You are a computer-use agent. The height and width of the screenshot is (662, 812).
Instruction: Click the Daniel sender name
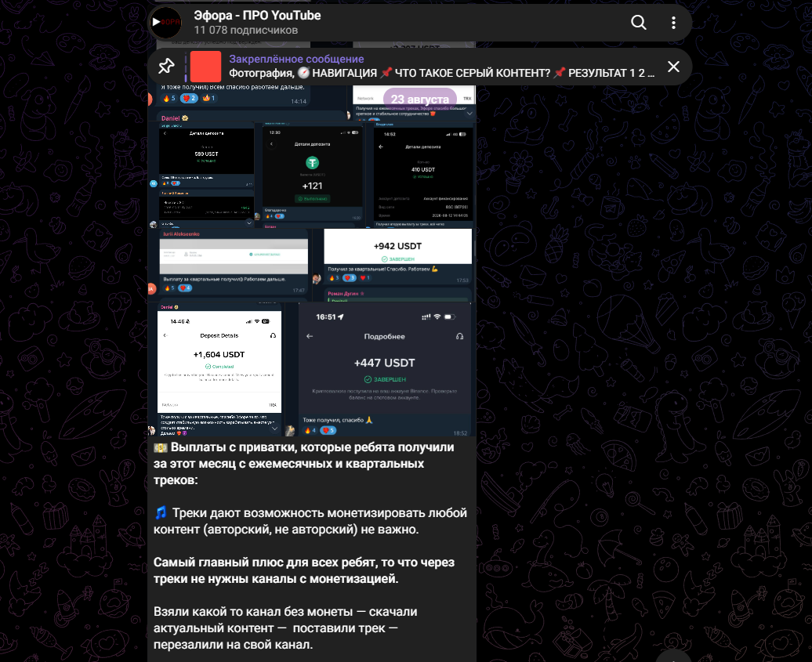point(171,118)
